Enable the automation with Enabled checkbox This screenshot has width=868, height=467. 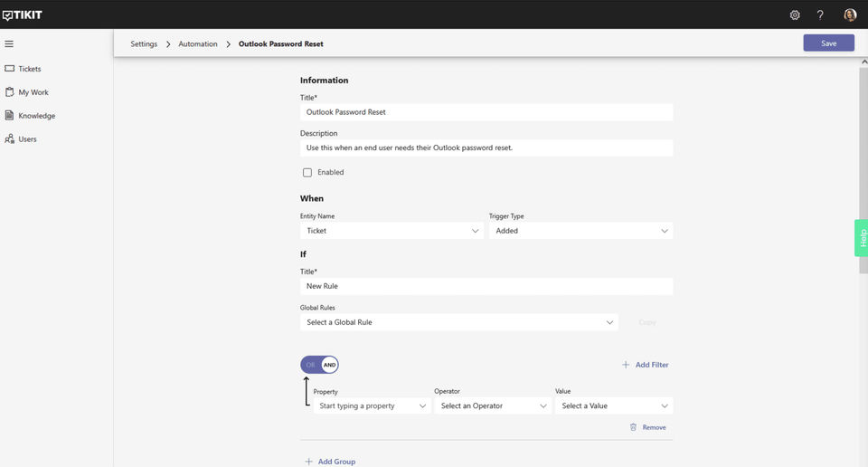[x=307, y=172]
